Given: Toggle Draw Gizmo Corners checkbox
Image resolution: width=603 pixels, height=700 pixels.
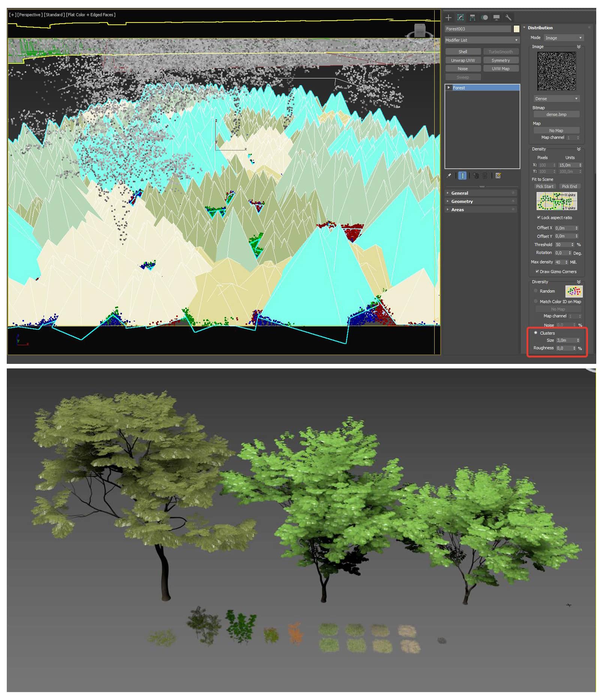Looking at the screenshot, I should [x=537, y=271].
